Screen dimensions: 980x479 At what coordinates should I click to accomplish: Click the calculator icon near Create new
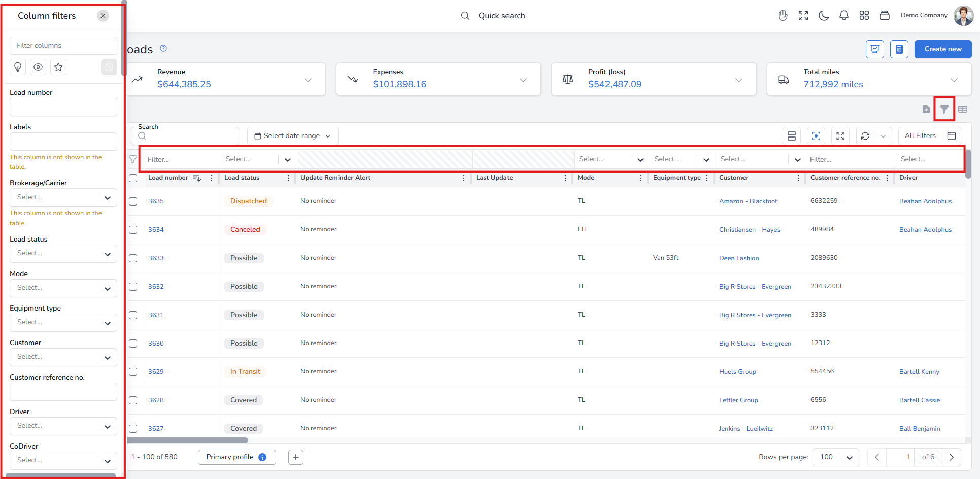pos(899,49)
